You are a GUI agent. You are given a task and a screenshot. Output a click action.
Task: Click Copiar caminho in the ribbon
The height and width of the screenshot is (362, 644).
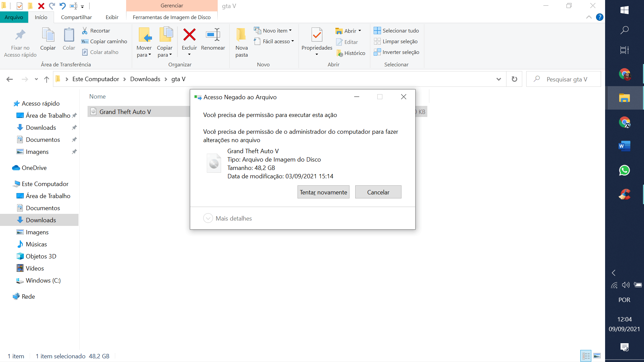pyautogui.click(x=104, y=41)
